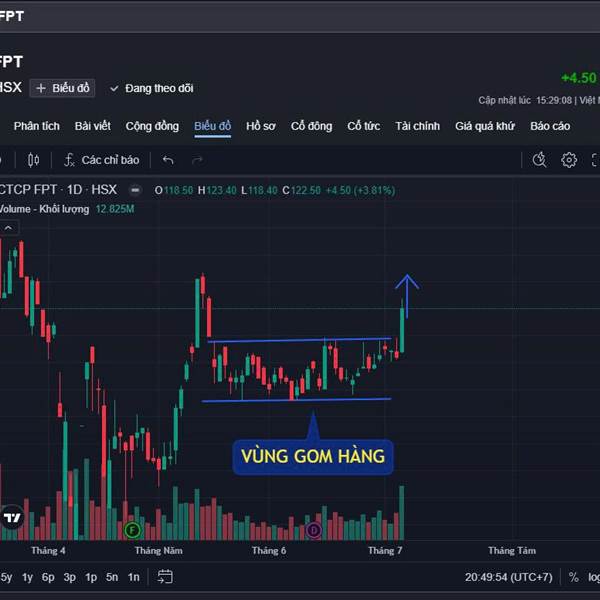This screenshot has width=600, height=600.
Task: Select the 1p time range
Action: coord(91,577)
